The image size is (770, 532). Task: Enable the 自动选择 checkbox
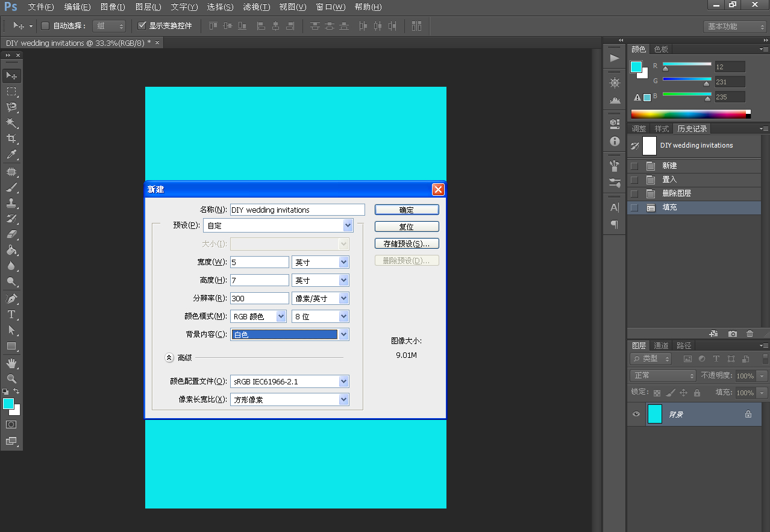coord(45,26)
